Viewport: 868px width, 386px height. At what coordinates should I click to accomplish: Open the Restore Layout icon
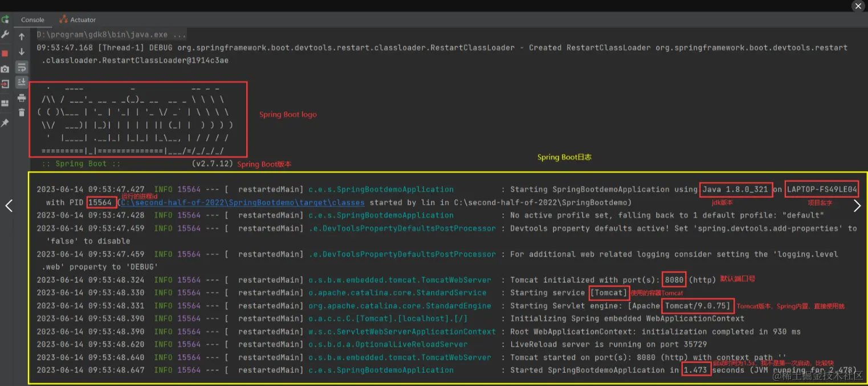point(5,103)
